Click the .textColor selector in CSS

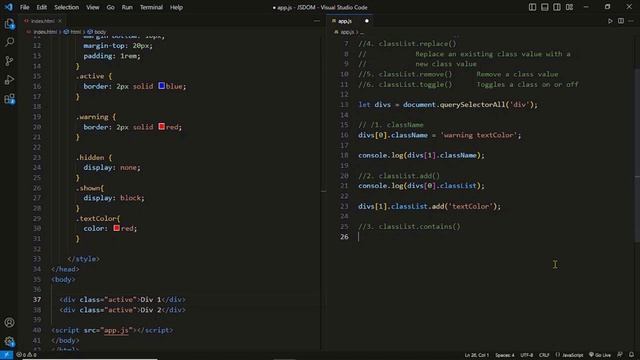coord(96,218)
